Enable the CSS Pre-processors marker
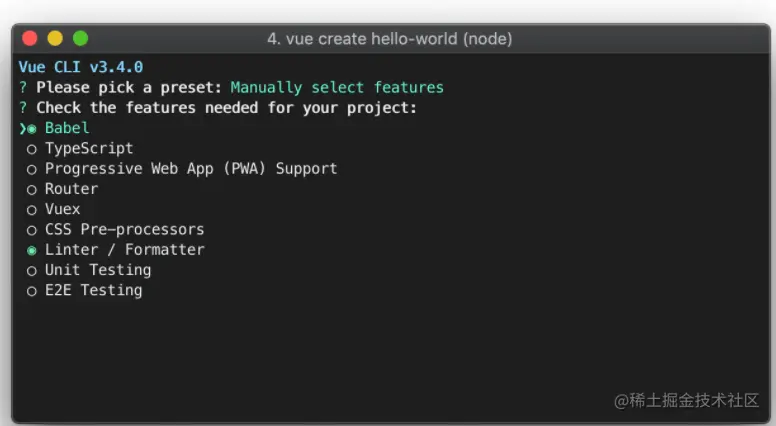Image resolution: width=776 pixels, height=426 pixels. (x=32, y=231)
